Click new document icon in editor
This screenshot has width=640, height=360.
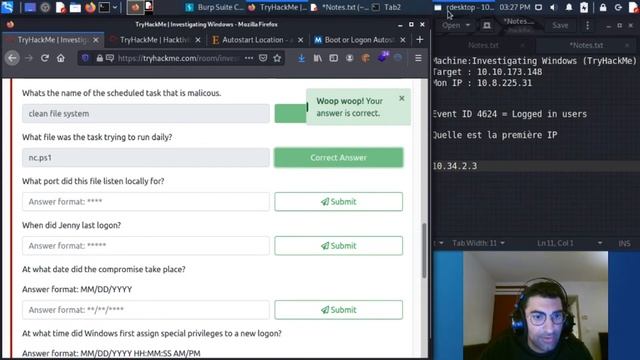487,25
